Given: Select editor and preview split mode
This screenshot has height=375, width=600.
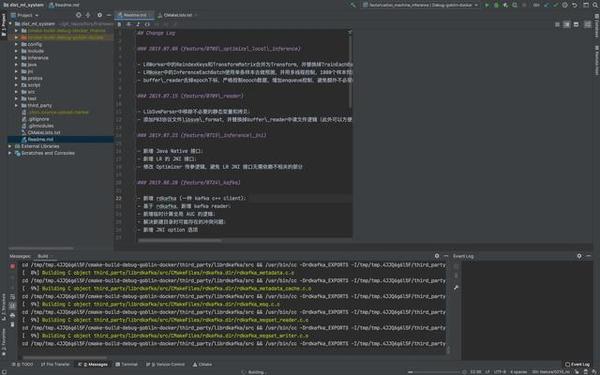Looking at the screenshot, I should [567, 24].
